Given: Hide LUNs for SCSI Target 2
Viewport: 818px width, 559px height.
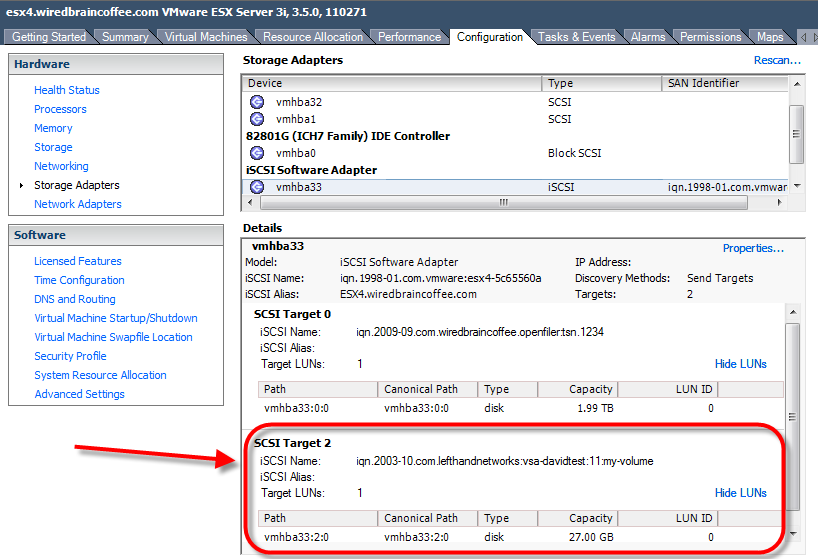Looking at the screenshot, I should (x=740, y=493).
